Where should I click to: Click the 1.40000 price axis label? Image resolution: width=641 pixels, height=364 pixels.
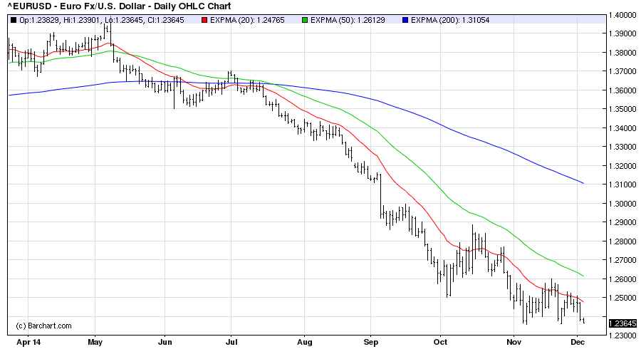pyautogui.click(x=622, y=15)
